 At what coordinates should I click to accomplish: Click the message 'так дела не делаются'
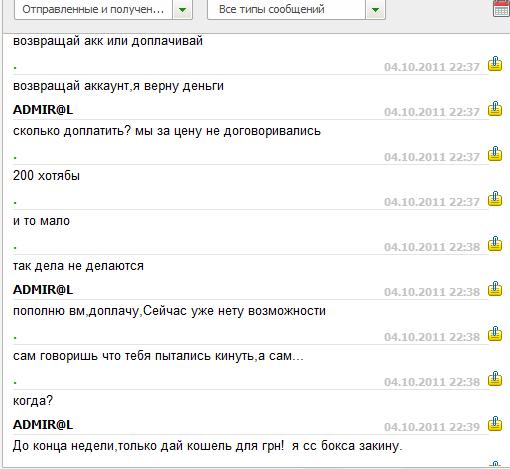(78, 266)
